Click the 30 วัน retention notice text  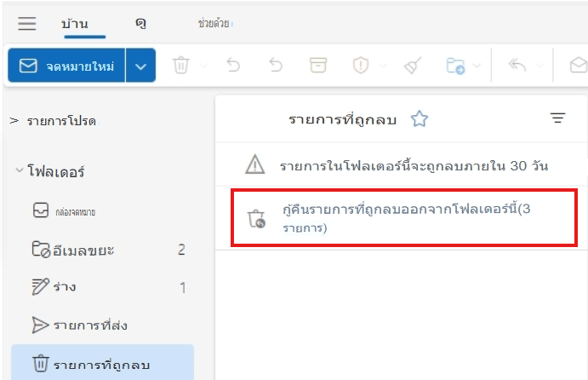pyautogui.click(x=414, y=165)
